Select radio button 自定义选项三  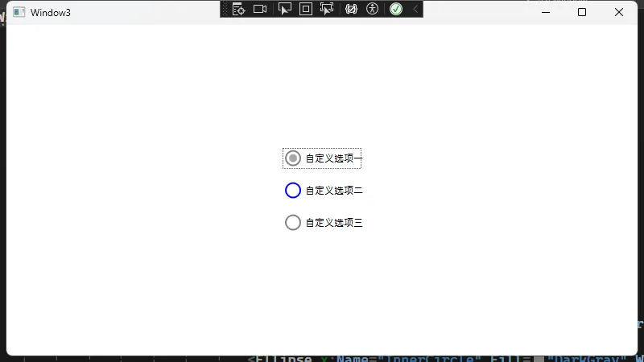(293, 223)
